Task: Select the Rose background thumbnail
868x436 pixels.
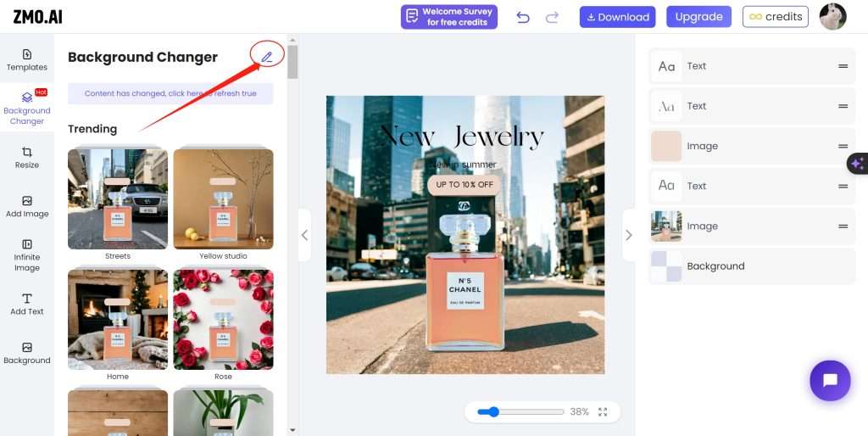Action: click(223, 319)
